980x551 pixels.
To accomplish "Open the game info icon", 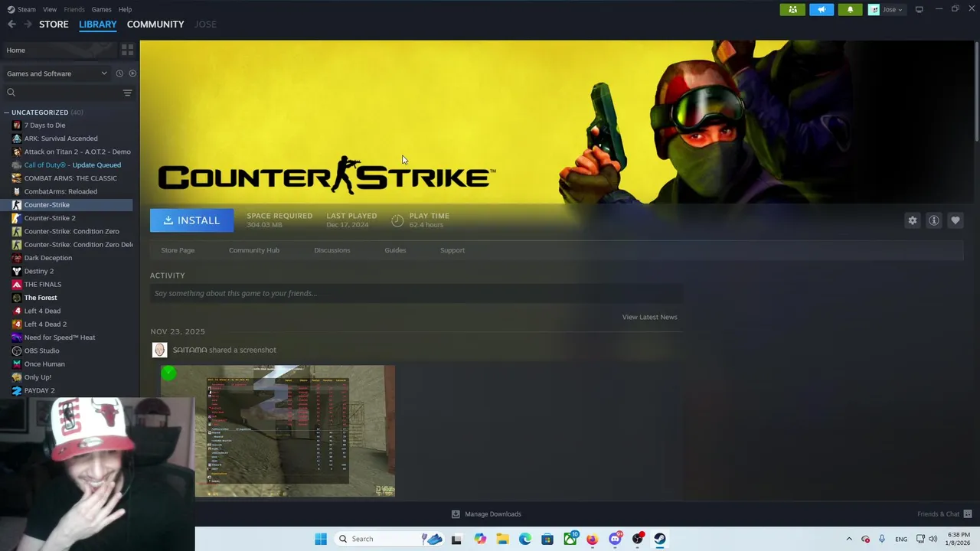I will tap(934, 220).
